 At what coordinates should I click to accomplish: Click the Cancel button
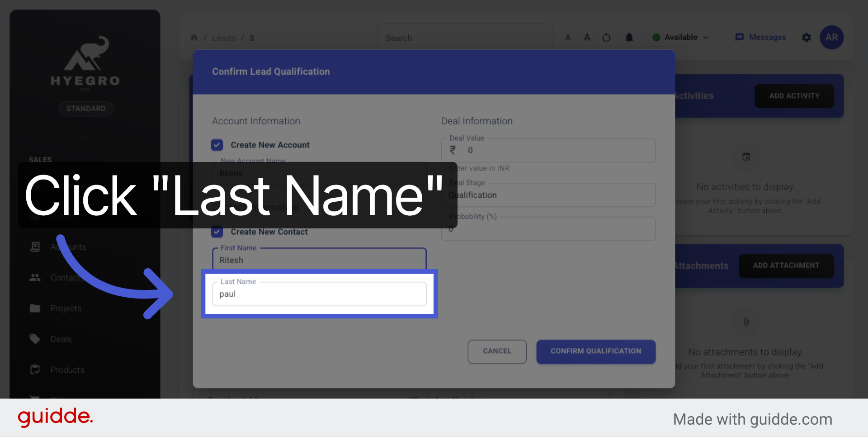tap(497, 351)
